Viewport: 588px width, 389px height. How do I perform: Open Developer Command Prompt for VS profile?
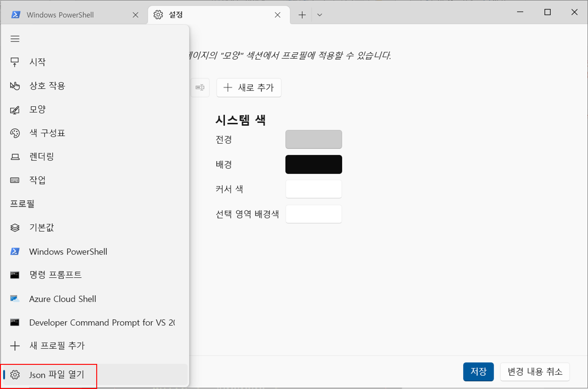click(102, 323)
